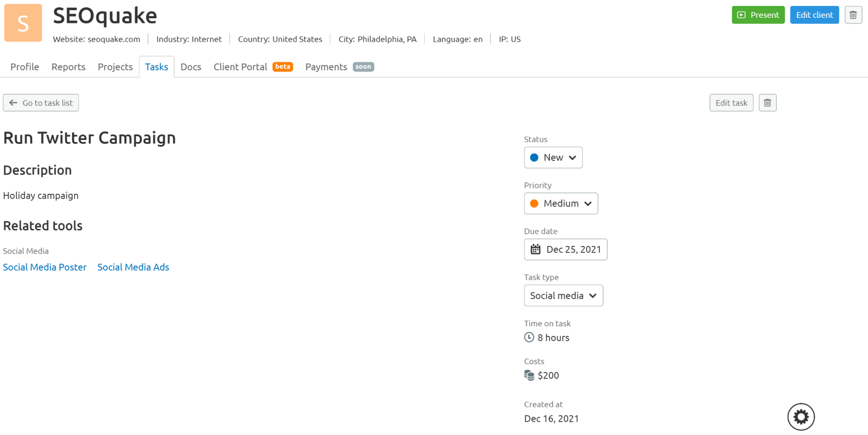Expand the Status dropdown showing New
The width and height of the screenshot is (868, 435).
(x=553, y=157)
